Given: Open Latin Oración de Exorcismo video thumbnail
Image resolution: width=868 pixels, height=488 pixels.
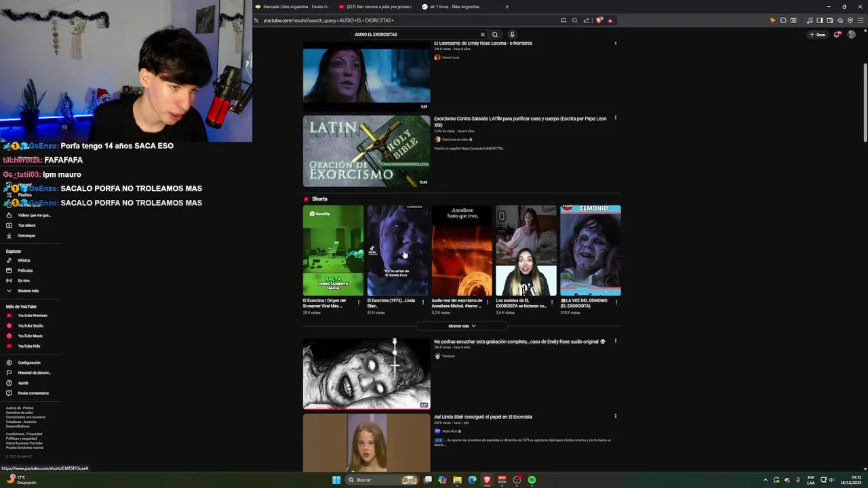Looking at the screenshot, I should [x=366, y=150].
